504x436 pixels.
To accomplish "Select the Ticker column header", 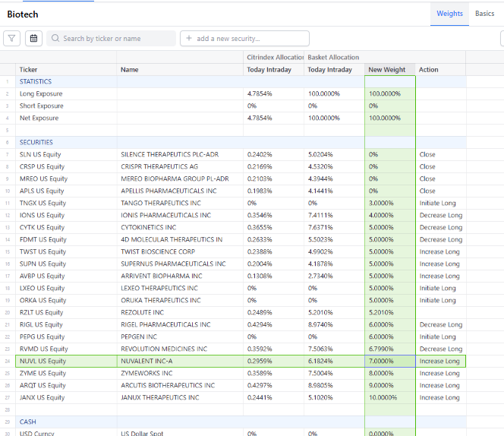I will coord(66,70).
